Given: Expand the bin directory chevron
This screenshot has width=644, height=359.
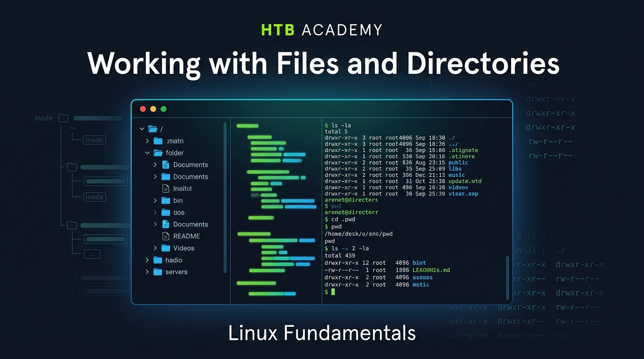Looking at the screenshot, I should (x=155, y=200).
